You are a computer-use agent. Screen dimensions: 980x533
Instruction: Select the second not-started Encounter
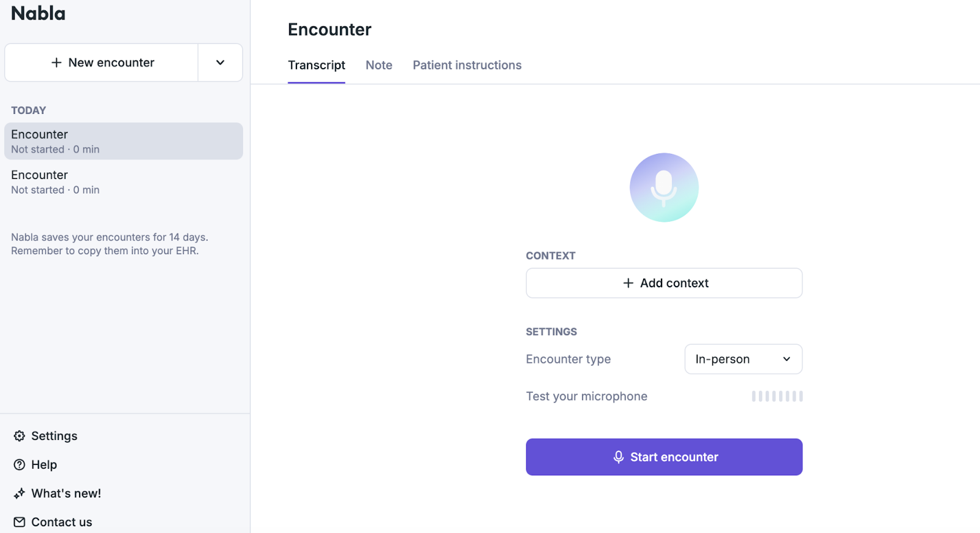(123, 181)
